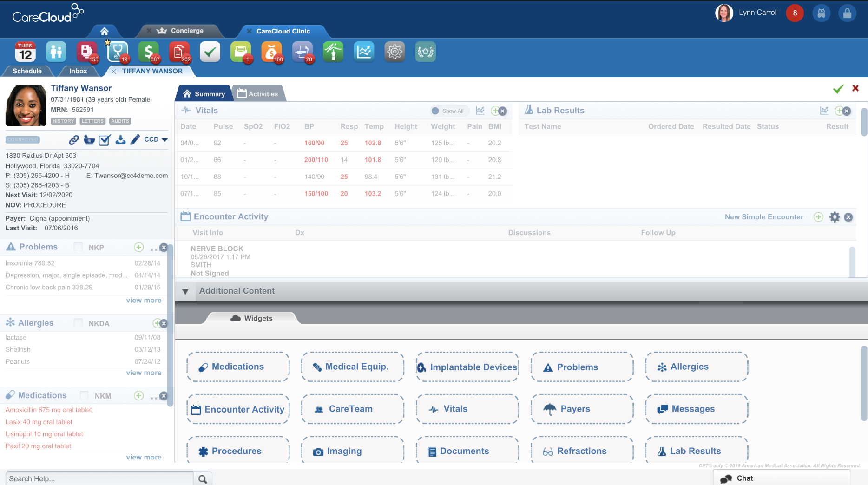This screenshot has width=868, height=485.
Task: Check the NKDA checkbox in Allergies
Action: pyautogui.click(x=79, y=323)
